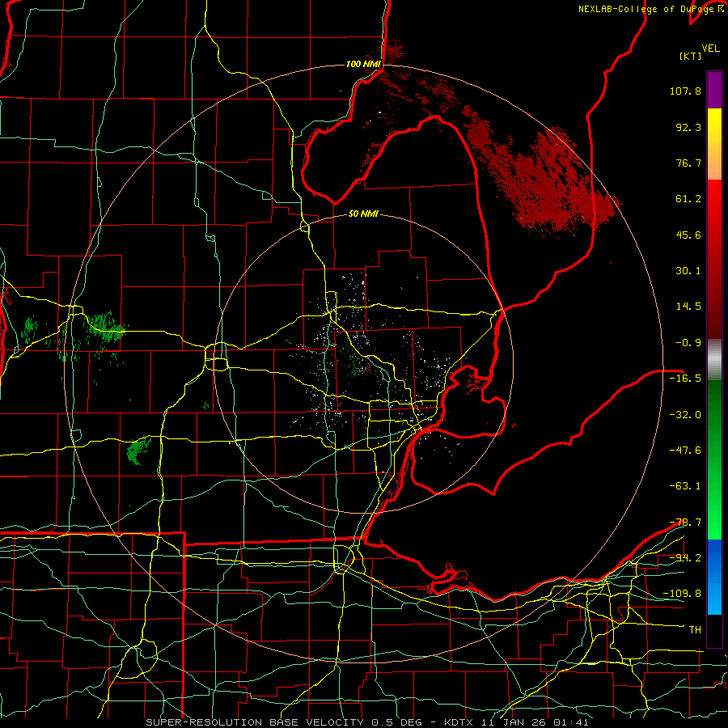The height and width of the screenshot is (728, 728).
Task: Click the -47.6 legend value
Action: 685,451
